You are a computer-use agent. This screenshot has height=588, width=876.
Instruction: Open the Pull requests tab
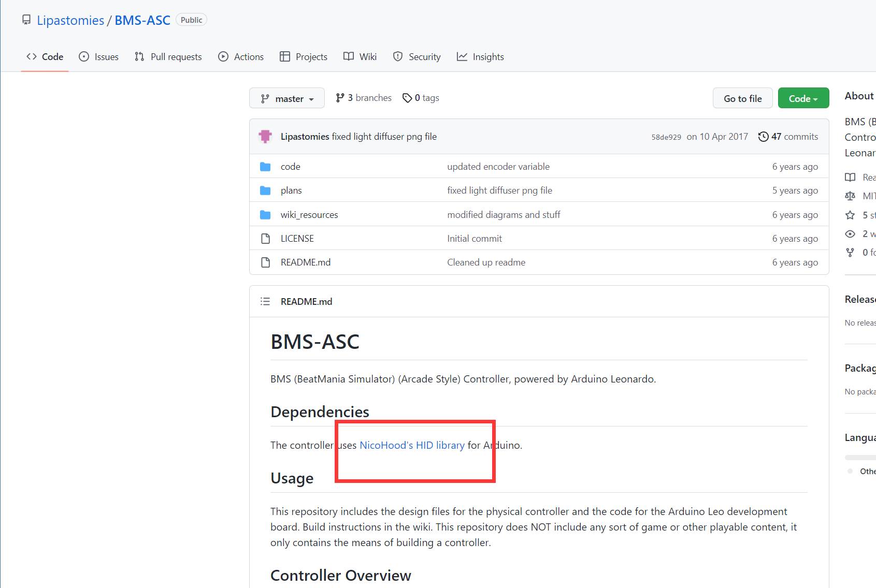tap(168, 57)
